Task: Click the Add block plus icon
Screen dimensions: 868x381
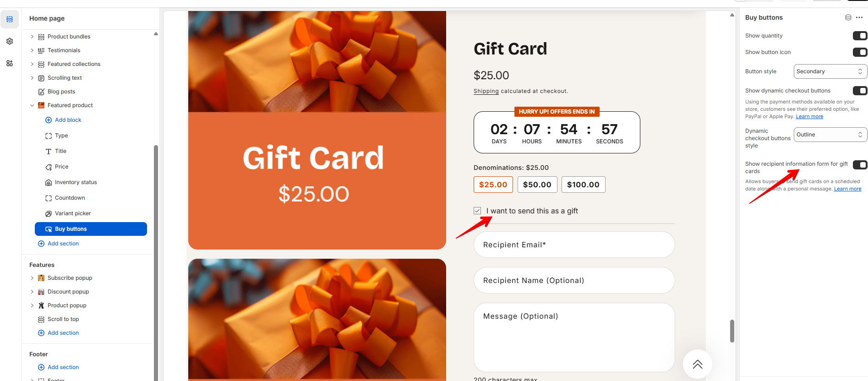Action: click(49, 120)
